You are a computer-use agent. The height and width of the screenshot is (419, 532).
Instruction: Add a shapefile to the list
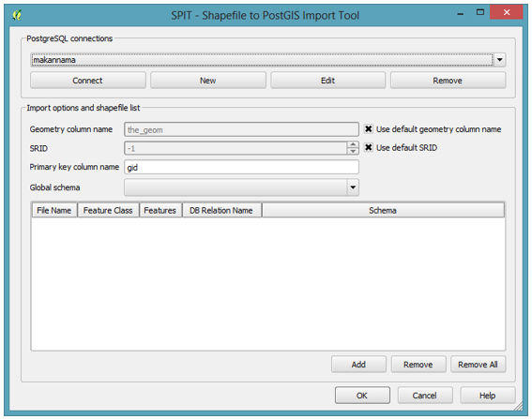pos(358,365)
